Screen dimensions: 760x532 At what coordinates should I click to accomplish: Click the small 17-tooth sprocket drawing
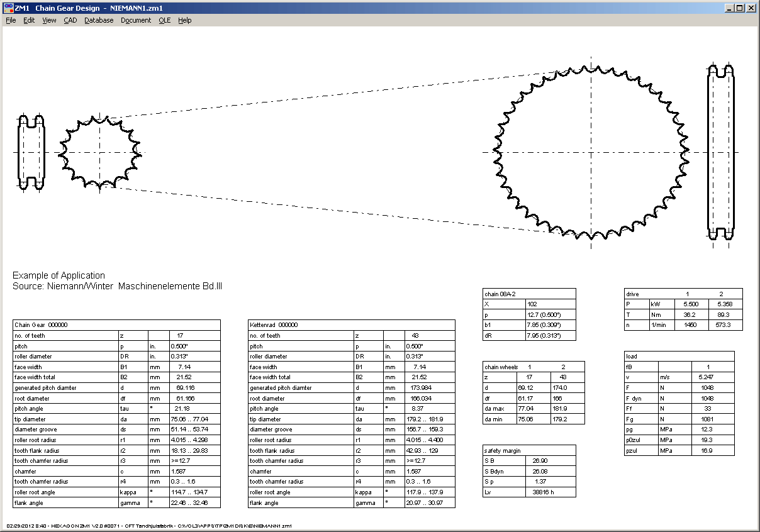(x=100, y=153)
